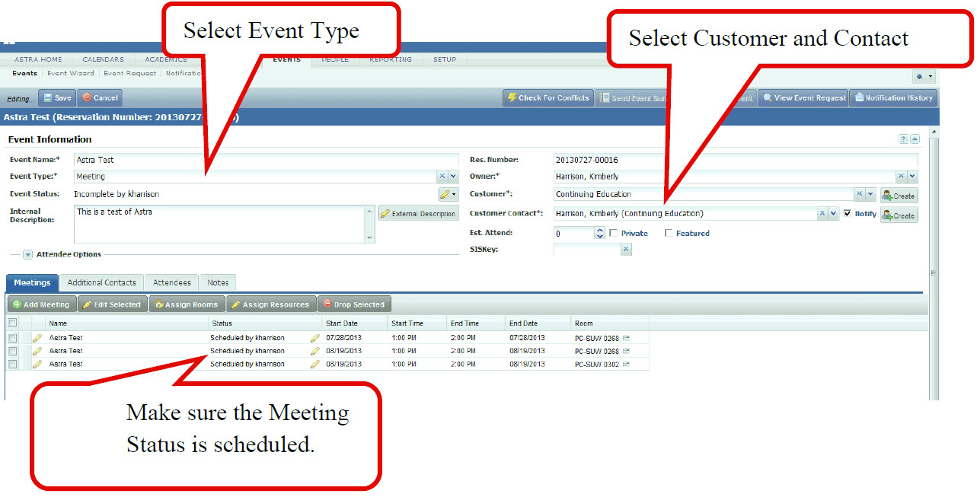Collapse the Attendee Options section
The image size is (980, 497).
(x=27, y=255)
